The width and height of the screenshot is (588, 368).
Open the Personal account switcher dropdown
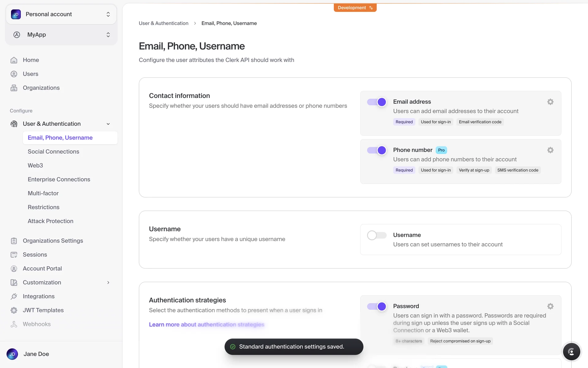click(61, 14)
